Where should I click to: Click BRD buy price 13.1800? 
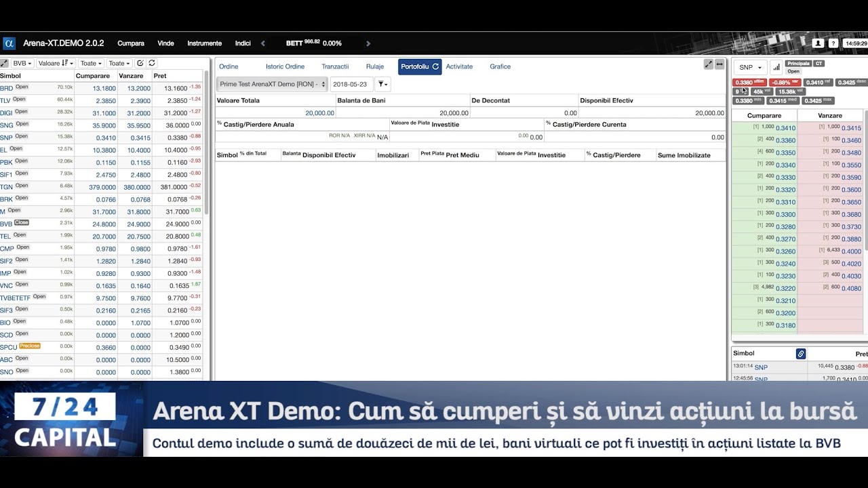[104, 89]
